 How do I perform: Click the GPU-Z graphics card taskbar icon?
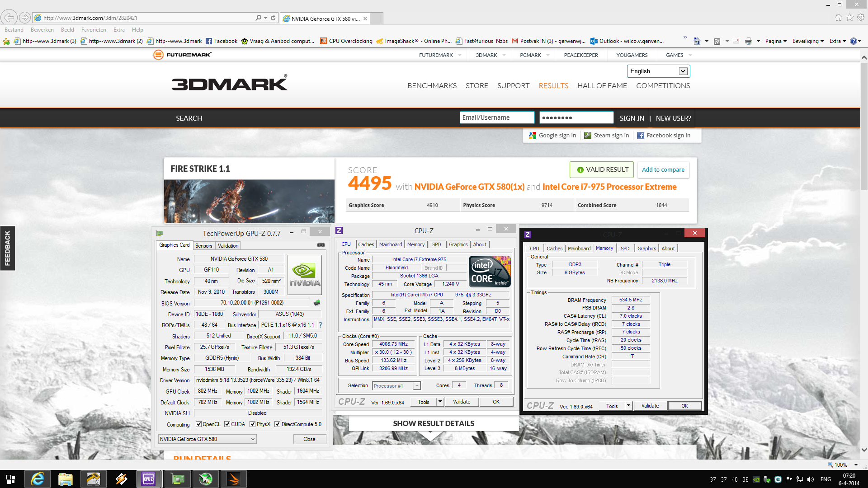tap(177, 479)
